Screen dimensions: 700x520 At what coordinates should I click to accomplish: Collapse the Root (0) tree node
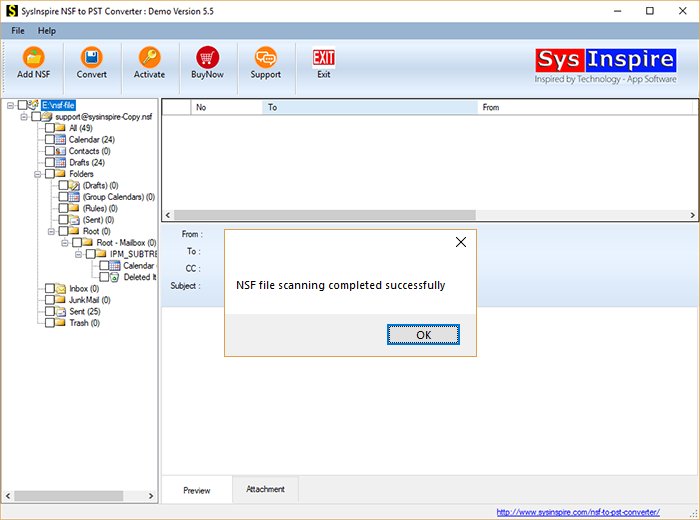point(51,231)
